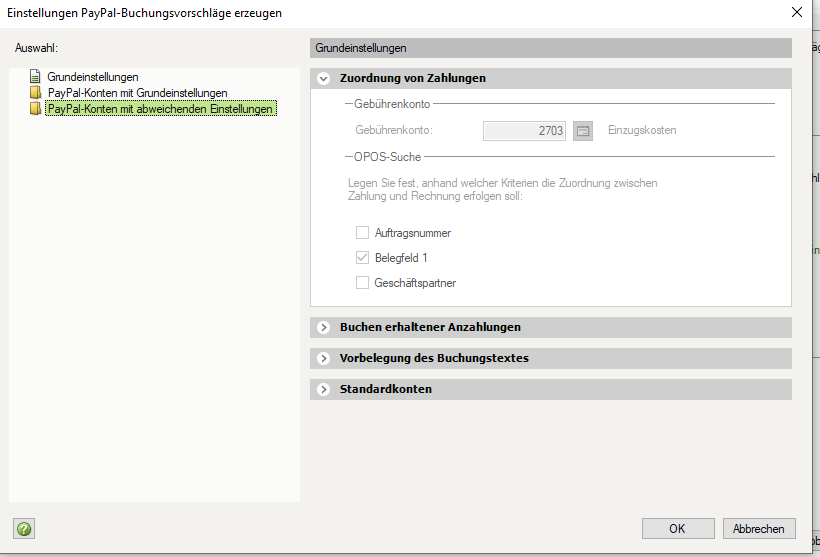
Task: Open the Gebührenkonto account lookup button
Action: (584, 131)
